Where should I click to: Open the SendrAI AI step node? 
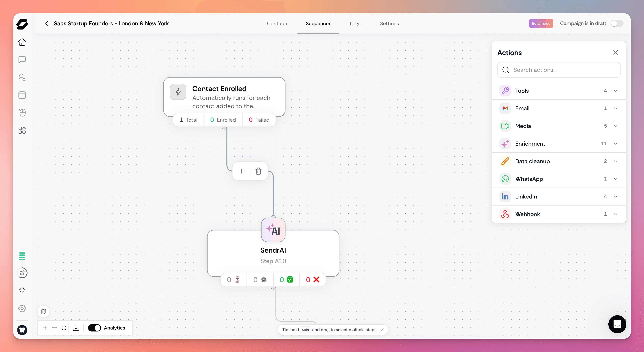pos(273,253)
